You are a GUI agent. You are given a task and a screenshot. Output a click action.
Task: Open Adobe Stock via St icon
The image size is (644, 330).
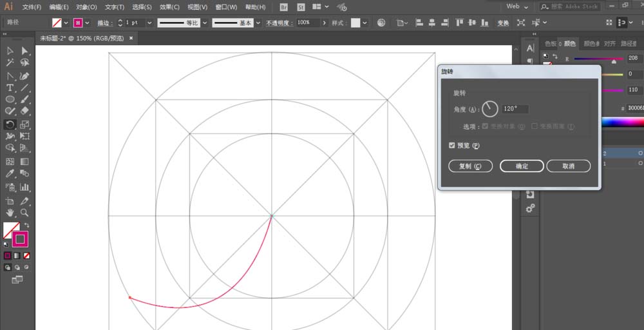click(301, 7)
